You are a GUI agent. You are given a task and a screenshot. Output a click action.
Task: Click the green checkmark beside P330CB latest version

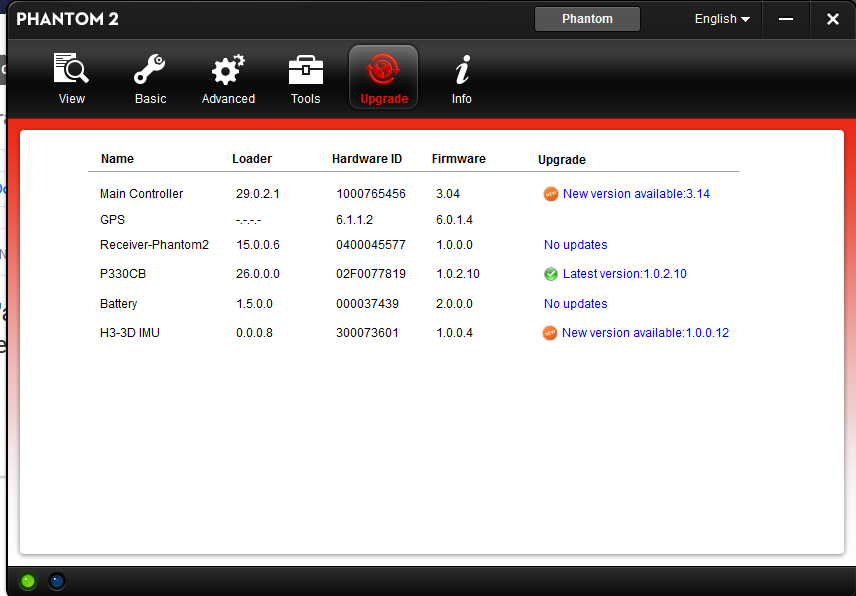point(551,274)
